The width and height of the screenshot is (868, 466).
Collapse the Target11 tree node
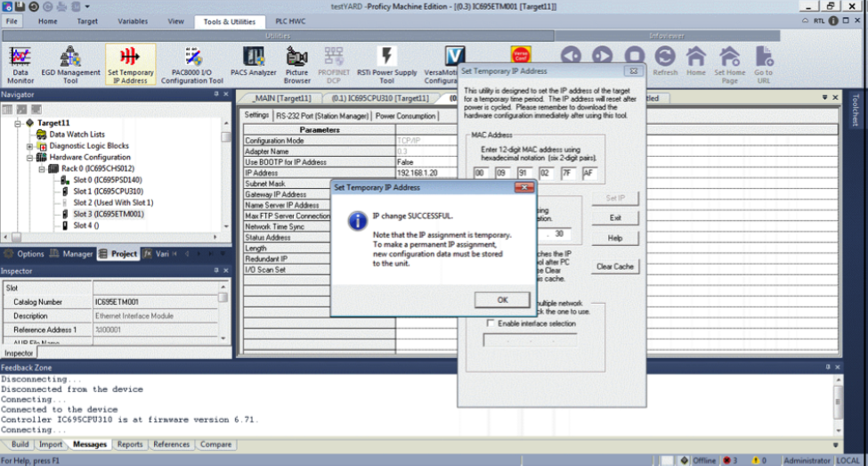pyautogui.click(x=19, y=123)
